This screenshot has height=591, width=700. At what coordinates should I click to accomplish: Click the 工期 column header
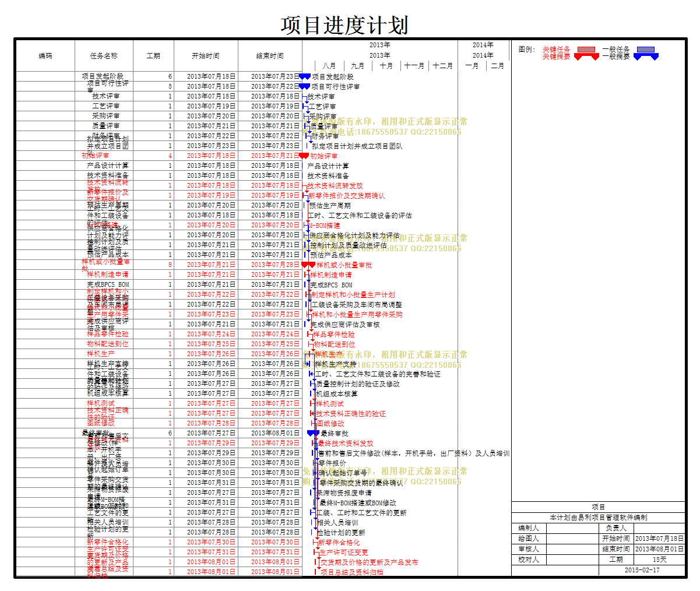click(x=153, y=56)
